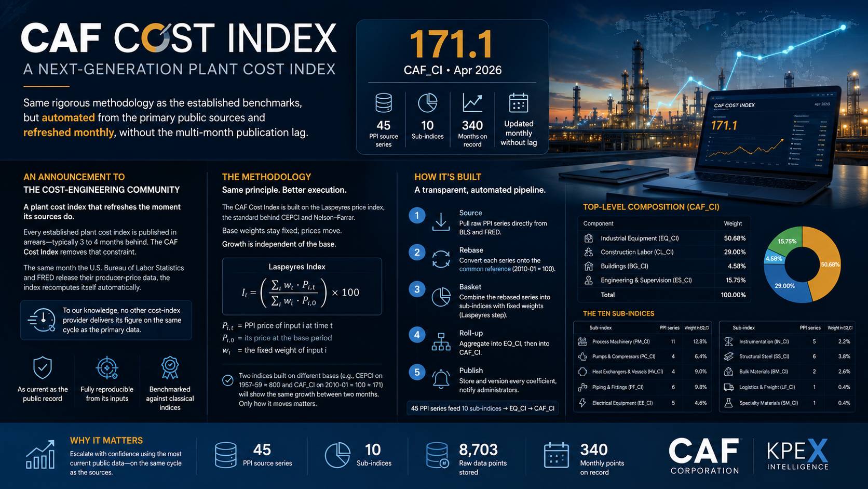The height and width of the screenshot is (489, 868).
Task: Click the KPEX Intelligence logo
Action: [798, 454]
